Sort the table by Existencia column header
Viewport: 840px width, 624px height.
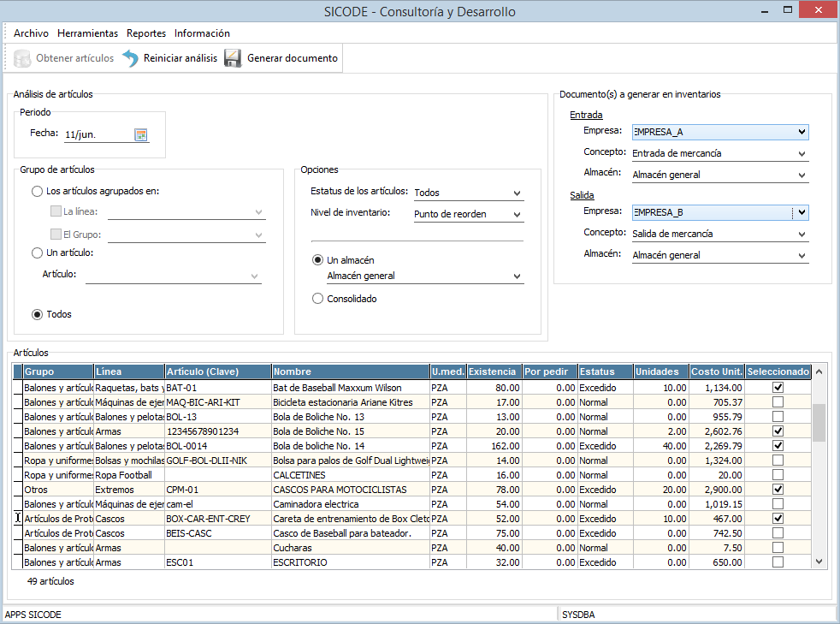[x=494, y=372]
